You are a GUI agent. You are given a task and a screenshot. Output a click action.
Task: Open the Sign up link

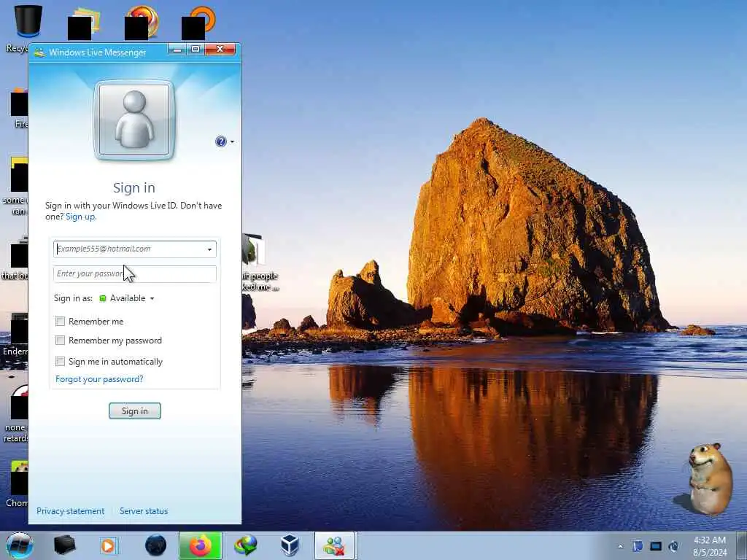tap(80, 217)
